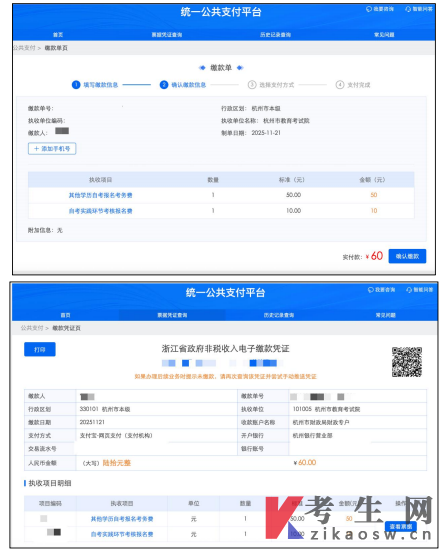
Task: Open 历史记录查询 tab on the 缴款凭证 page
Action: pyautogui.click(x=279, y=315)
